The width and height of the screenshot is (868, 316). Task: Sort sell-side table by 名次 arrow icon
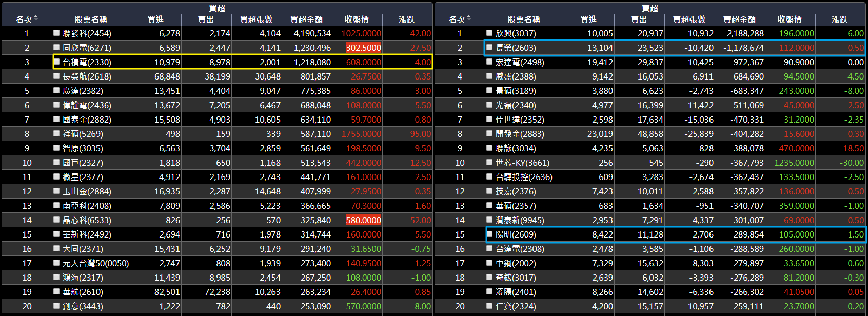(469, 19)
